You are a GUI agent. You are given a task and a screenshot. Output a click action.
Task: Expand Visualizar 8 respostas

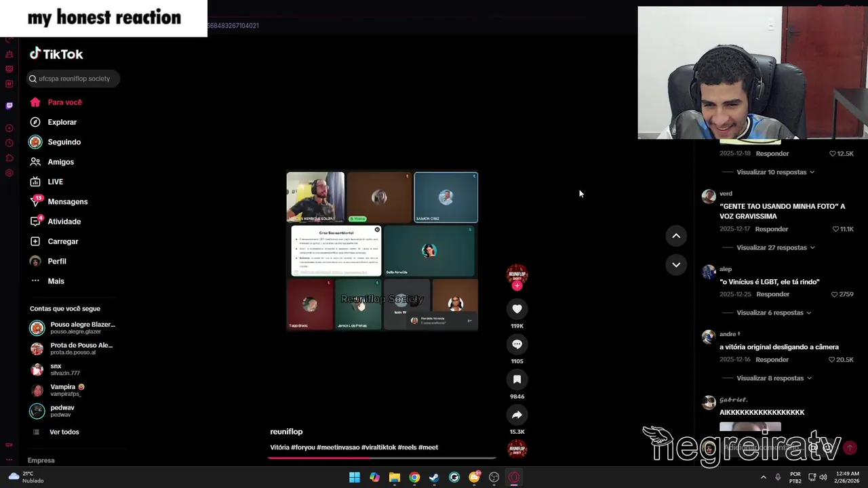(x=774, y=378)
